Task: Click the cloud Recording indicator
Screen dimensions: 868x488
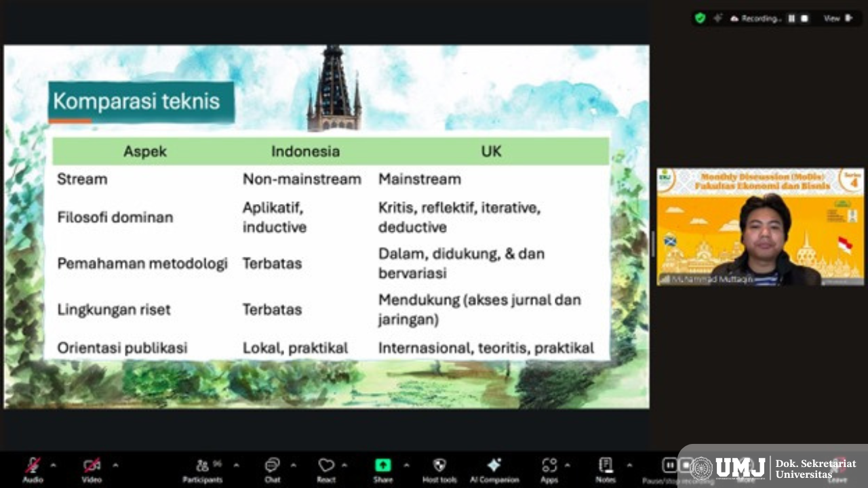Action: (755, 18)
